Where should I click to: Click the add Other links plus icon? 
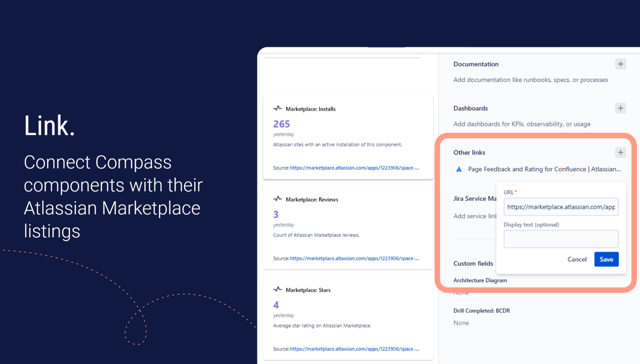(x=620, y=152)
